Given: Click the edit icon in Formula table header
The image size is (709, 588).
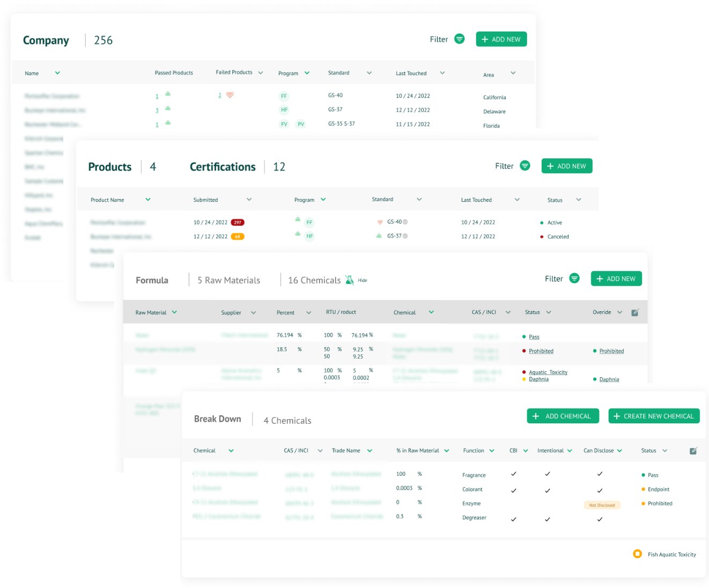Looking at the screenshot, I should [635, 312].
